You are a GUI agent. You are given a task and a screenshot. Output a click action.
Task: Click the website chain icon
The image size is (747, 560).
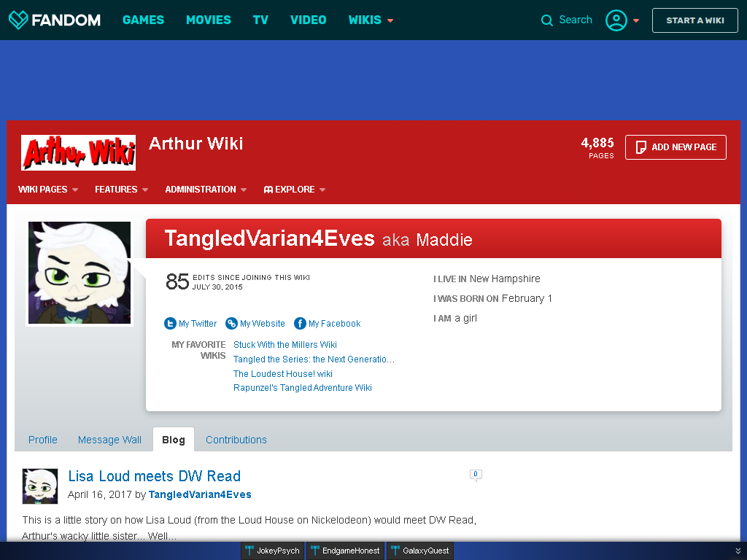click(231, 323)
